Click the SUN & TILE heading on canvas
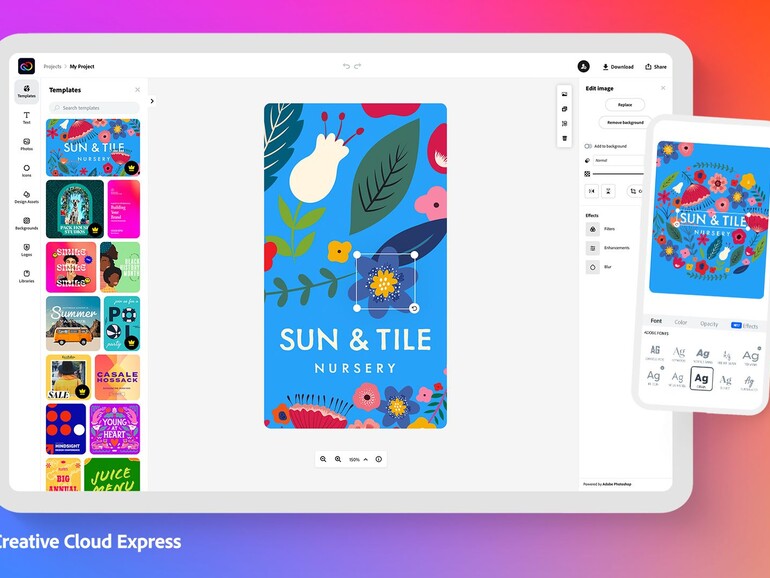The height and width of the screenshot is (578, 770). (x=356, y=340)
